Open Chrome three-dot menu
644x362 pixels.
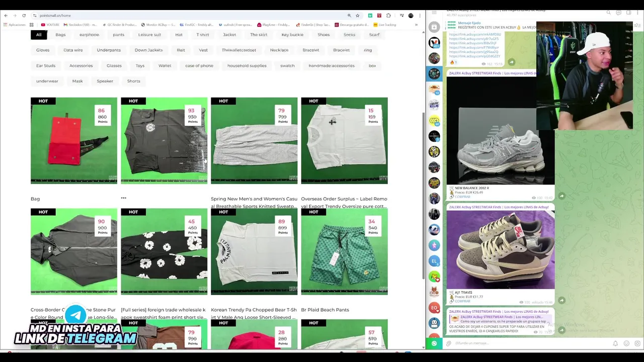420,16
